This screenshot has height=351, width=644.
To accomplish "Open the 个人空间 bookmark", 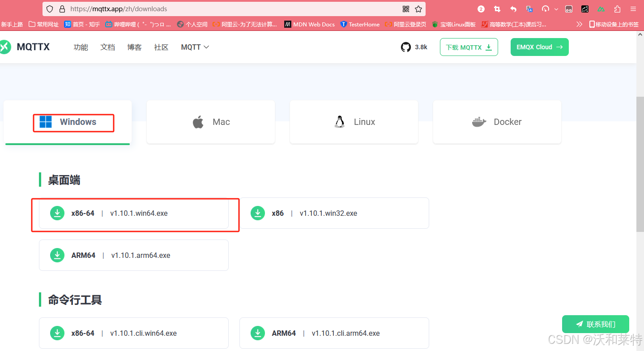I will pos(192,24).
